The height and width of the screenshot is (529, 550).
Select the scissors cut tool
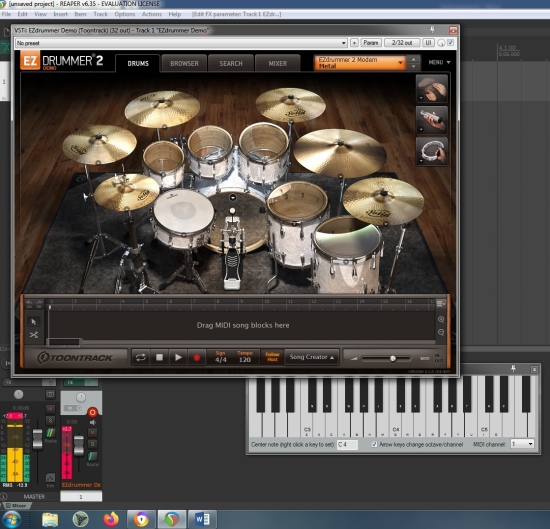[x=34, y=335]
